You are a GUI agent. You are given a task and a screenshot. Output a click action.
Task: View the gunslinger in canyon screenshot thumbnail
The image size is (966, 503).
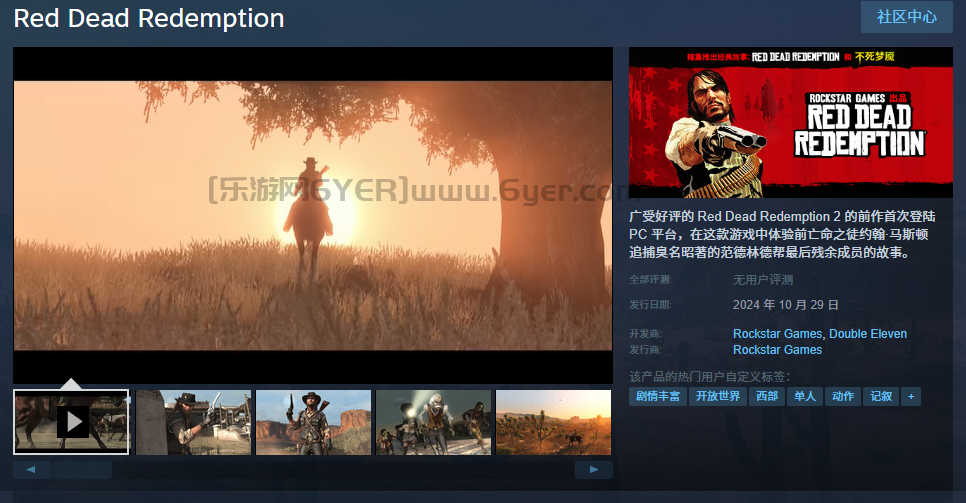tap(314, 422)
